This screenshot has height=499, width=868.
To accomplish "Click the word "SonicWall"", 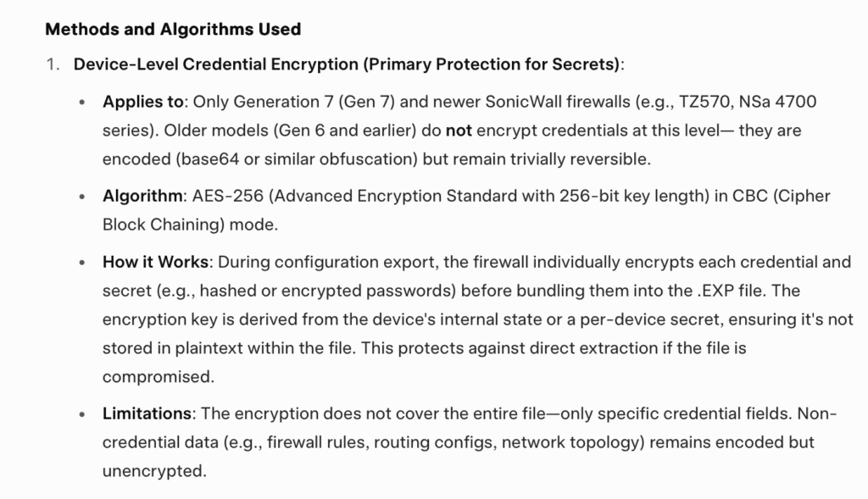I will coord(520,102).
